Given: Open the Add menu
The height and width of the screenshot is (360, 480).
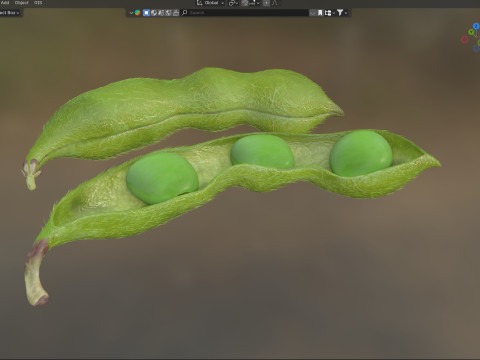Looking at the screenshot, I should click(x=5, y=3).
